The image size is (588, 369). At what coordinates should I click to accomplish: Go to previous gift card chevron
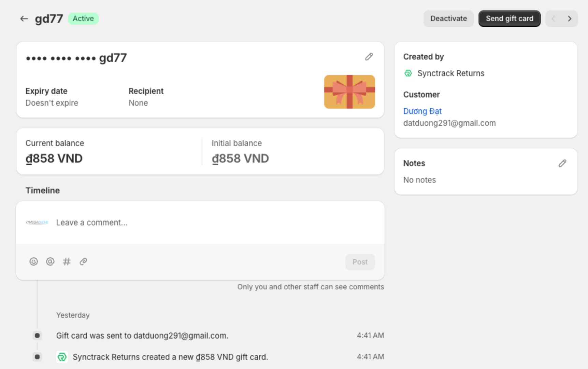pyautogui.click(x=553, y=19)
